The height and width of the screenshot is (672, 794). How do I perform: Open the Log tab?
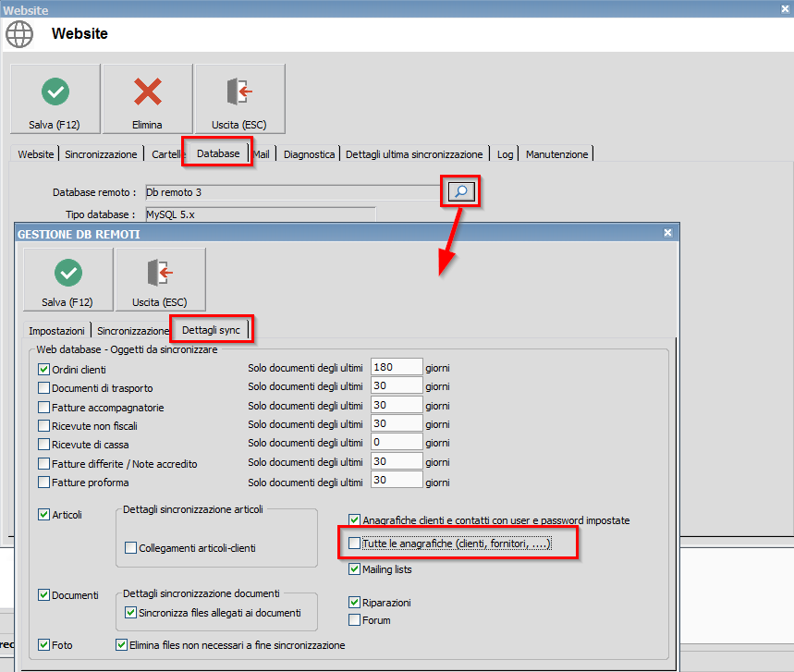click(x=505, y=154)
